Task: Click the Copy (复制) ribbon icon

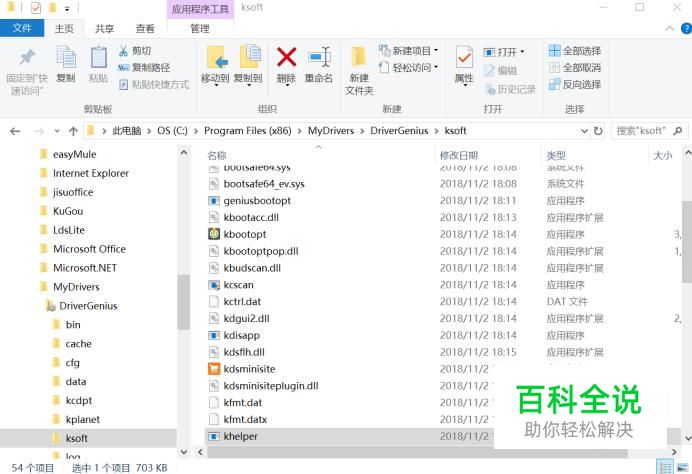Action: 66,57
